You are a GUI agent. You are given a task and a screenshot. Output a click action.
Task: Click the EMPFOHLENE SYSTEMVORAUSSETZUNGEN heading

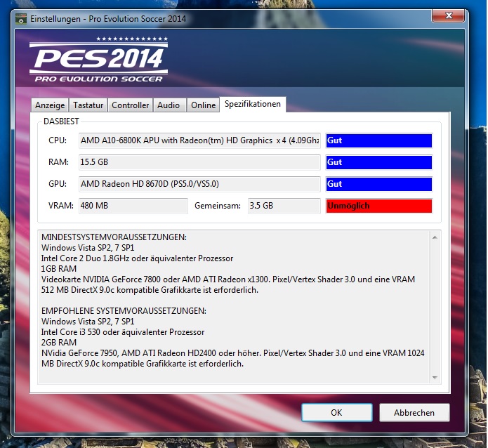coord(124,311)
